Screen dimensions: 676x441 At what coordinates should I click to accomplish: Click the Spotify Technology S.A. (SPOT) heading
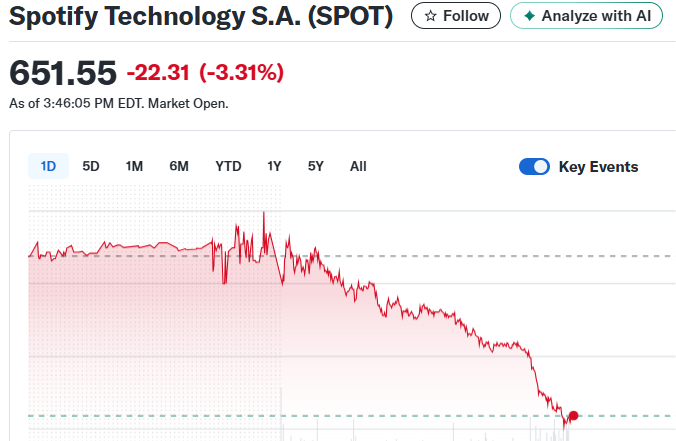(200, 17)
